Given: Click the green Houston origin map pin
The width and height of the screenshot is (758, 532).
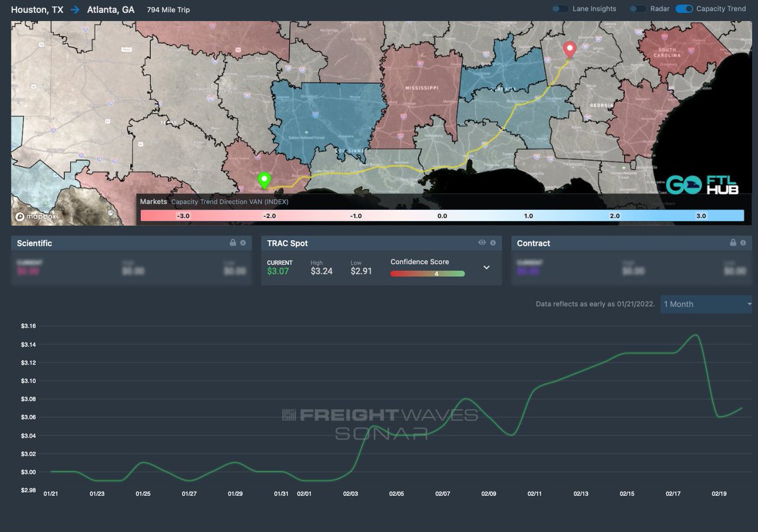Looking at the screenshot, I should point(264,180).
